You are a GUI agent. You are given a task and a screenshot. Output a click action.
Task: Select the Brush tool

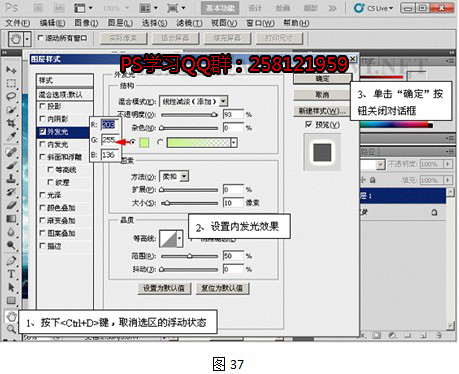pos(11,165)
